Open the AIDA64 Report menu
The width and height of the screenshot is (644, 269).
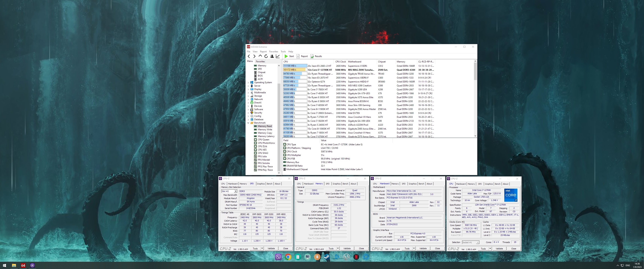point(263,52)
